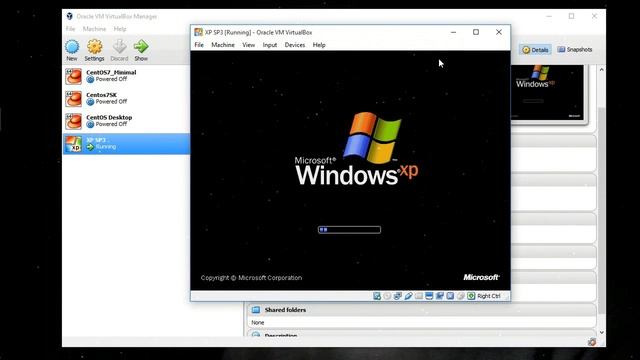Open the View menu

(249, 45)
